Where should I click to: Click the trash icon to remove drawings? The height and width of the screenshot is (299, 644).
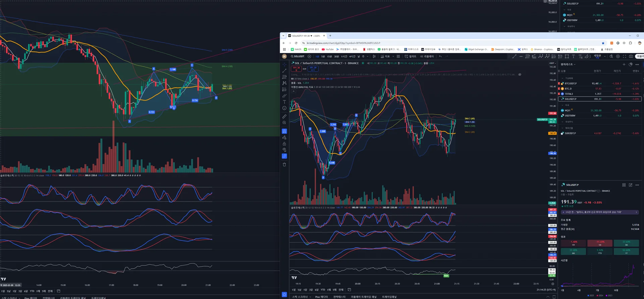point(284,165)
